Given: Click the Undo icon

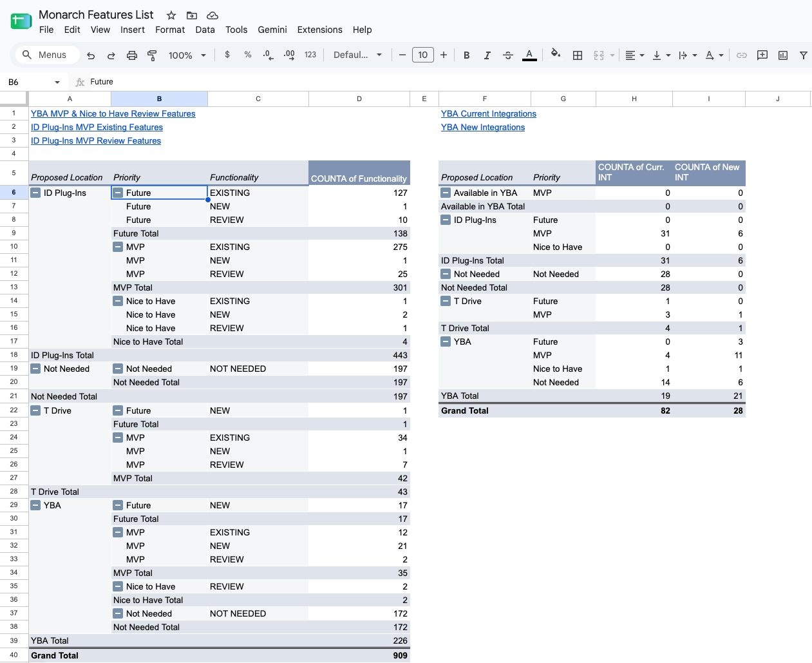Looking at the screenshot, I should click(x=91, y=55).
